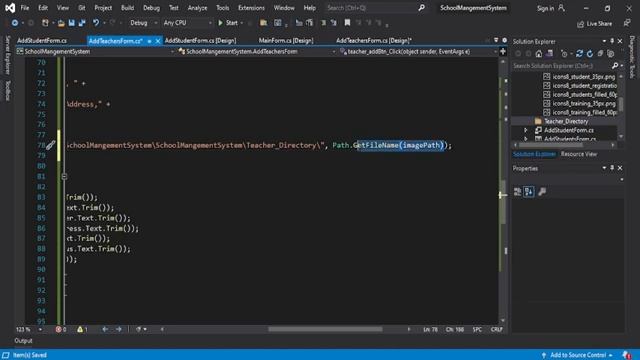The image size is (640, 360).
Task: Click the Show All Files icon
Action: pyautogui.click(x=611, y=53)
